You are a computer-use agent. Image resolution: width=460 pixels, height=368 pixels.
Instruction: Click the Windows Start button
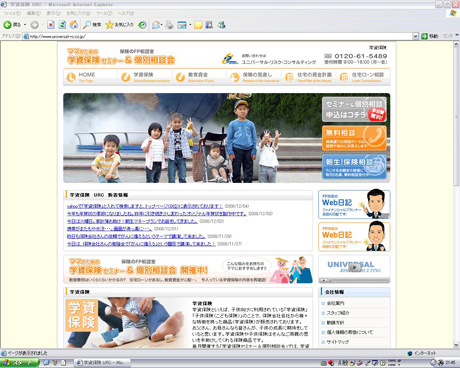coord(19,363)
